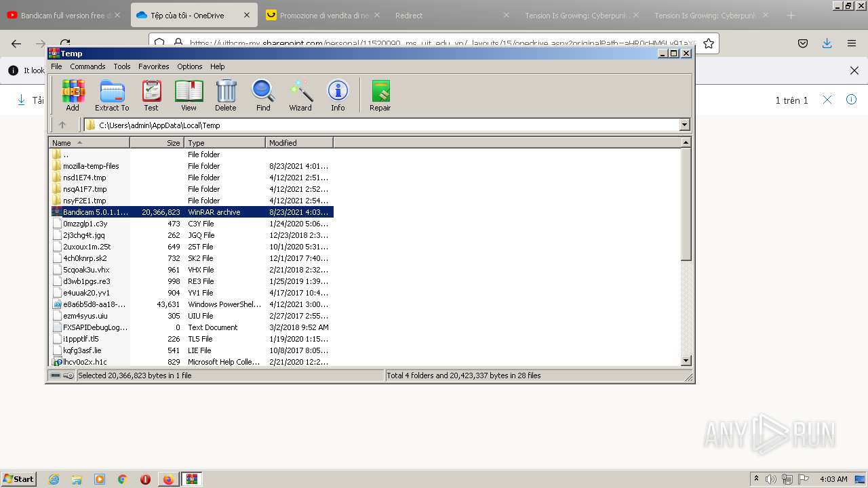Sort files by Type column

tap(224, 143)
